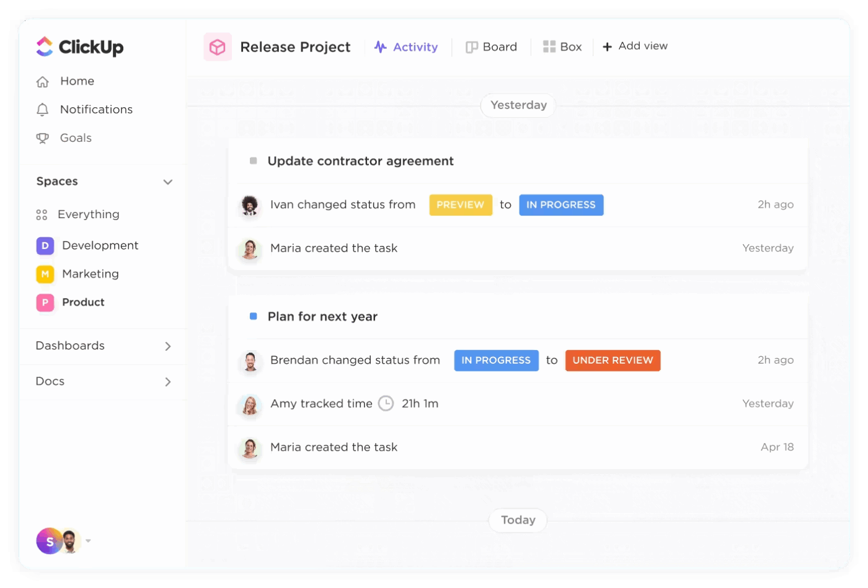Expand the Docs section
The image size is (868, 588).
pyautogui.click(x=167, y=382)
